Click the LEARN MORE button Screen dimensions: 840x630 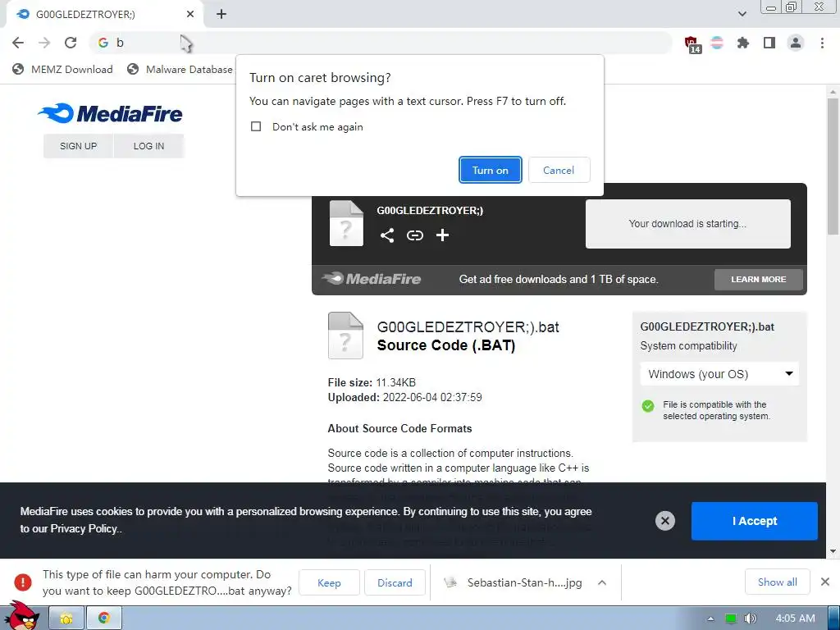[x=758, y=280]
